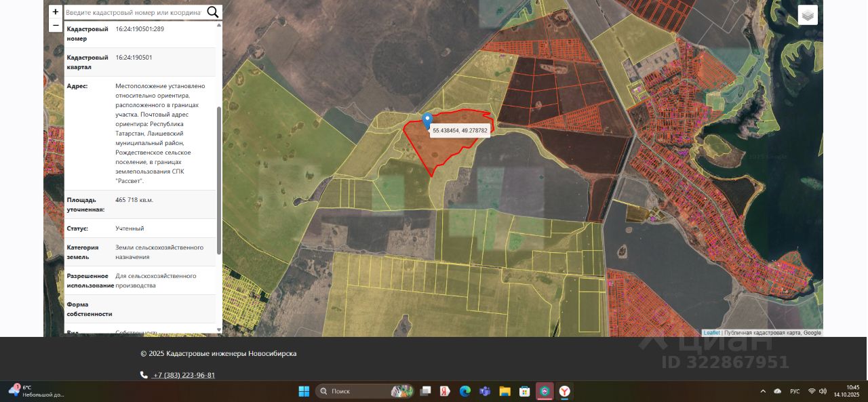The width and height of the screenshot is (868, 402).
Task: Open Yandex Browser from taskbar
Action: click(x=564, y=391)
